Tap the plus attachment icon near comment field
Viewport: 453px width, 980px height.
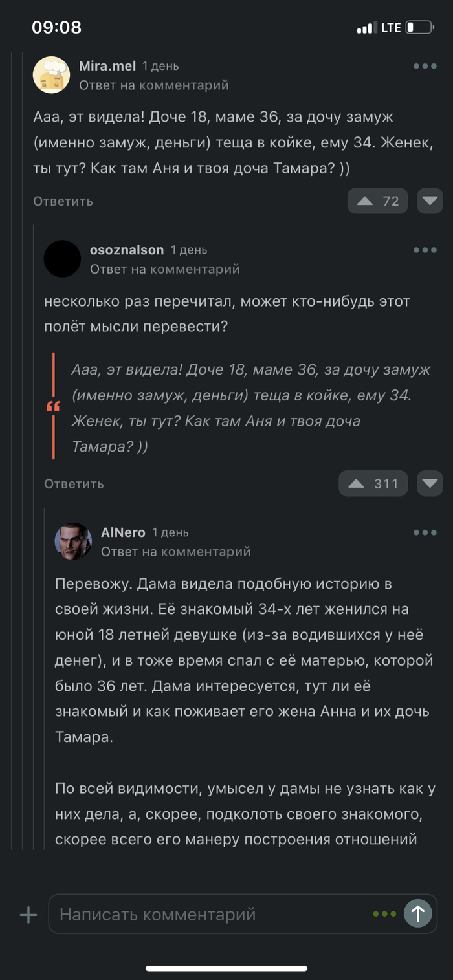(27, 914)
